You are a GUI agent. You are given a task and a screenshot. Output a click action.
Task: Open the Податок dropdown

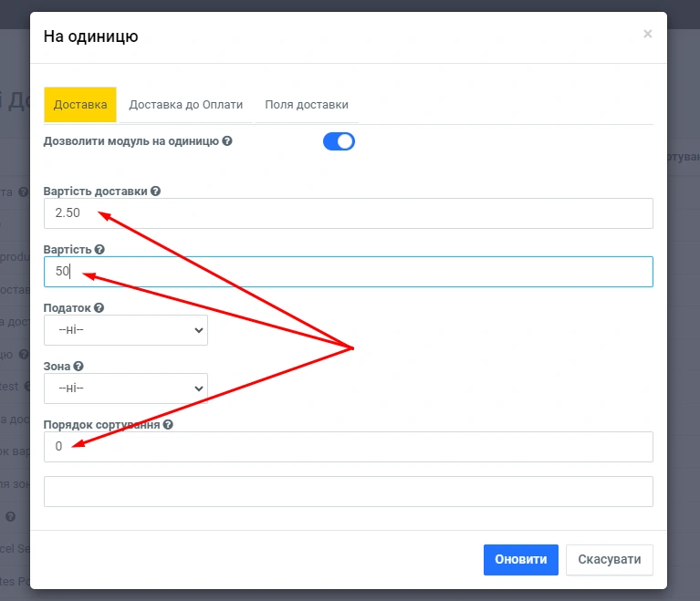coord(126,330)
